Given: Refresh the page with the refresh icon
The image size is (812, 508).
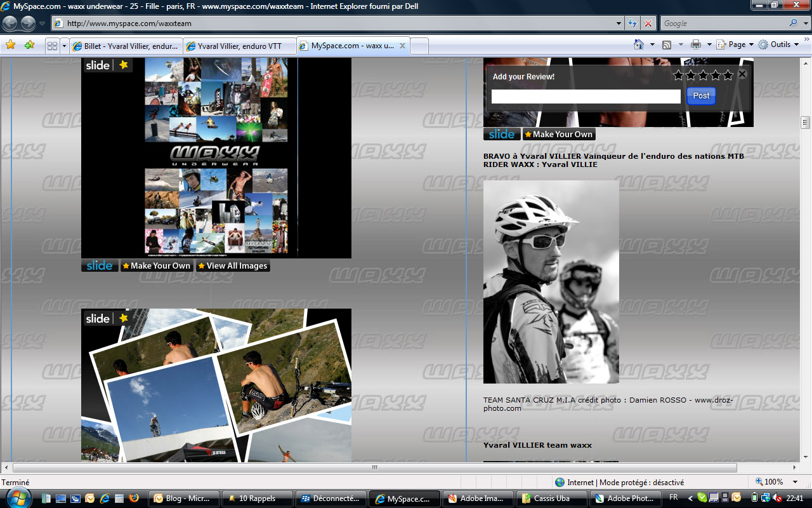Looking at the screenshot, I should click(x=632, y=23).
